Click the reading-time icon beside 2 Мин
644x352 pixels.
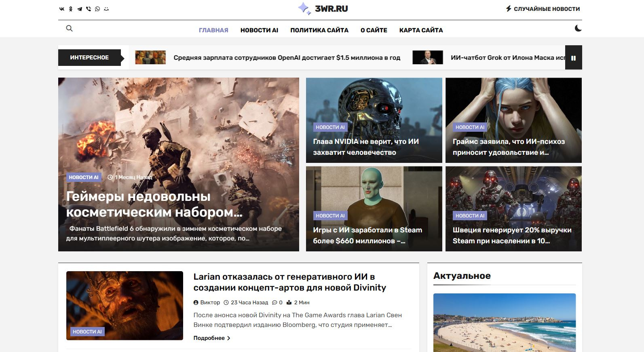click(x=289, y=303)
